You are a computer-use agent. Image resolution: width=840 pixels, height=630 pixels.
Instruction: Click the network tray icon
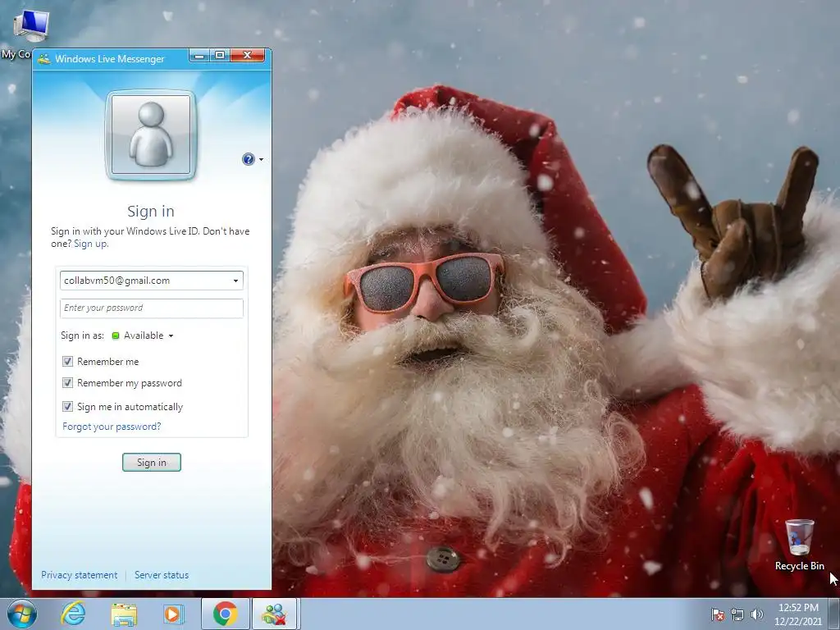click(737, 614)
